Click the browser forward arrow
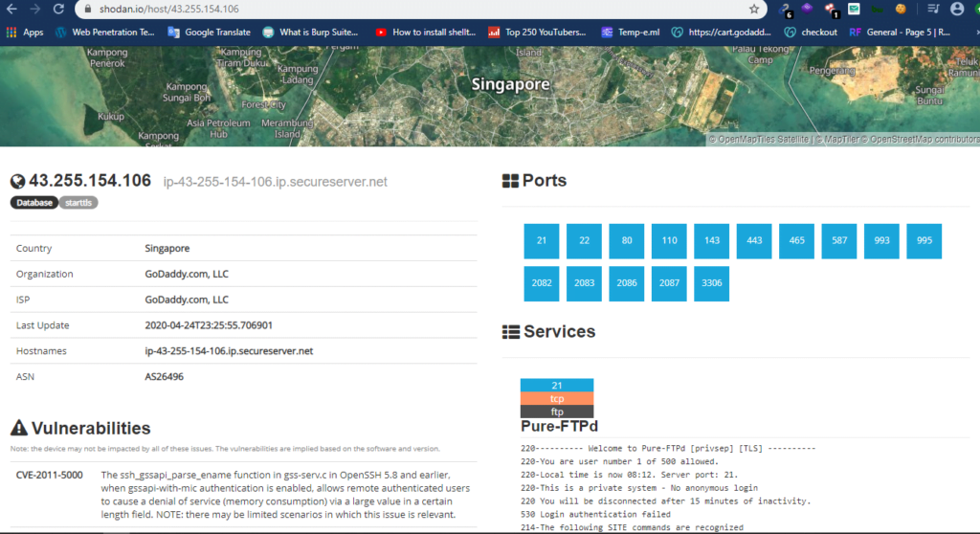The image size is (980, 534). pos(35,9)
